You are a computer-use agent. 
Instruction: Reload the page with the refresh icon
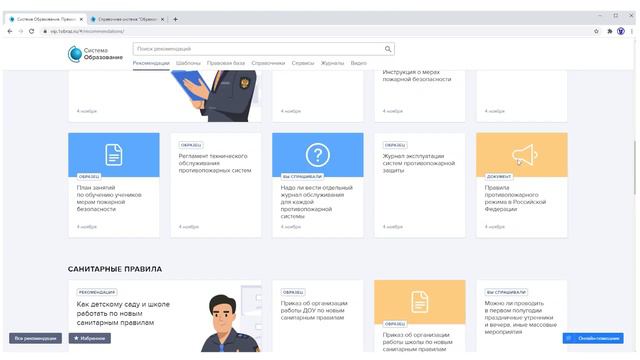(31, 31)
